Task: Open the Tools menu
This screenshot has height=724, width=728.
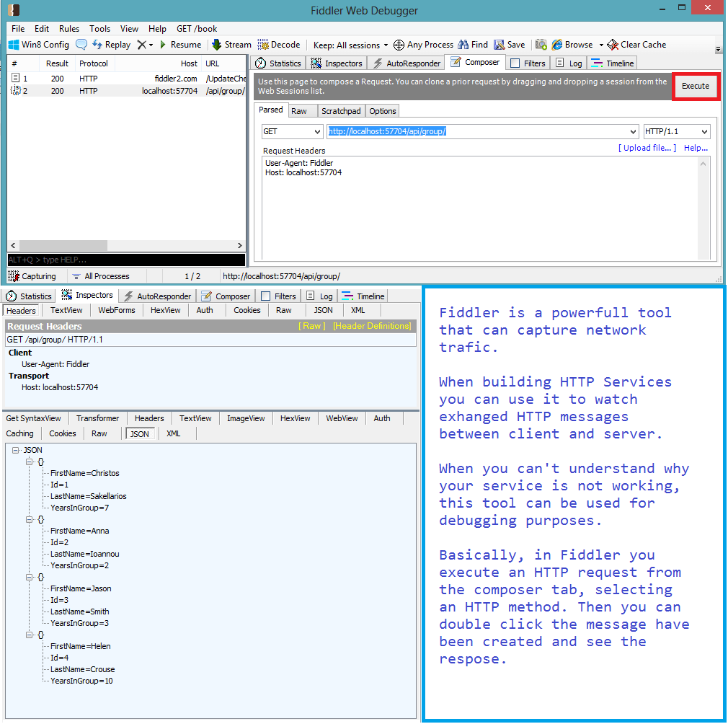Action: [99, 29]
